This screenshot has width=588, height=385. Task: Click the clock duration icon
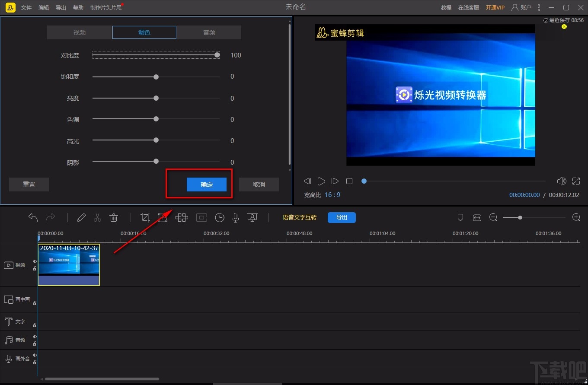(220, 217)
